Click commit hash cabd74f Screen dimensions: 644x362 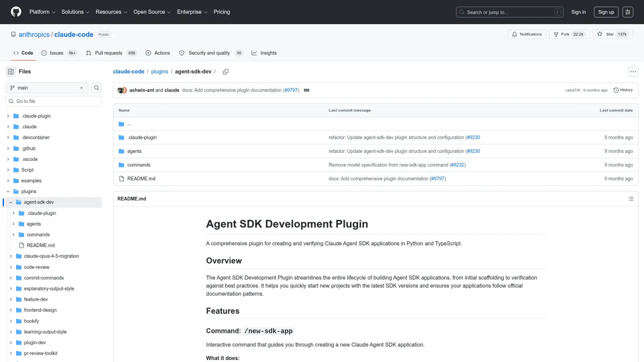573,90
